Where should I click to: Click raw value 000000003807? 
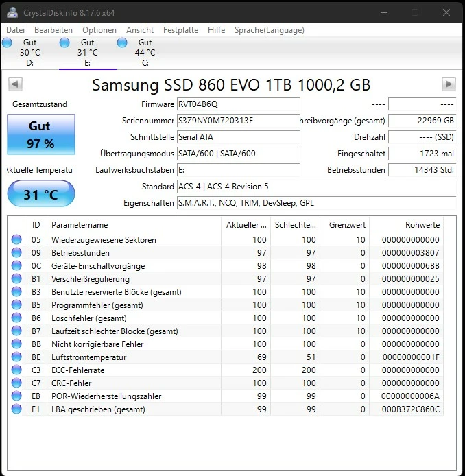pyautogui.click(x=411, y=253)
